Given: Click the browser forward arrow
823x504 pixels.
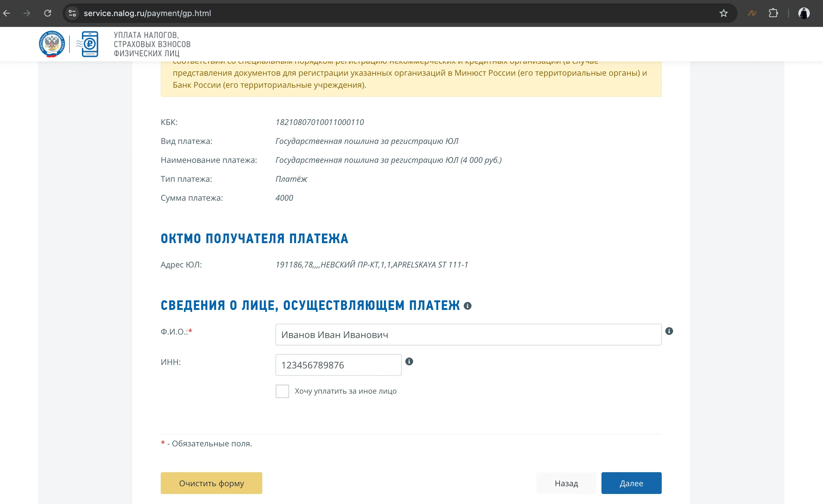Looking at the screenshot, I should pyautogui.click(x=26, y=13).
